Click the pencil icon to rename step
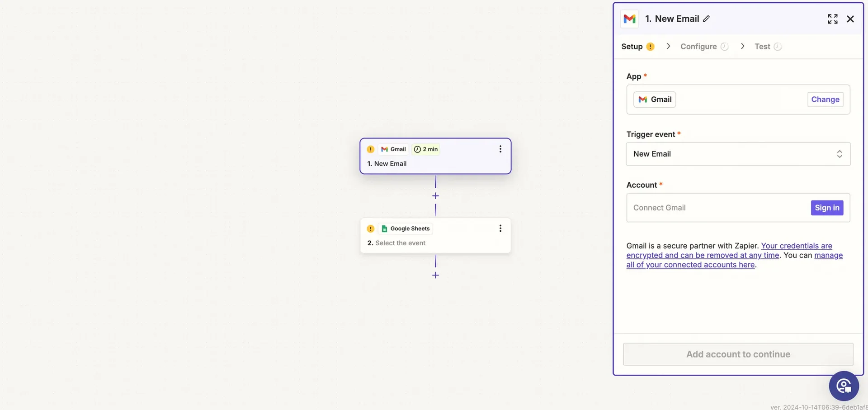Viewport: 868px width, 410px height. (x=707, y=19)
